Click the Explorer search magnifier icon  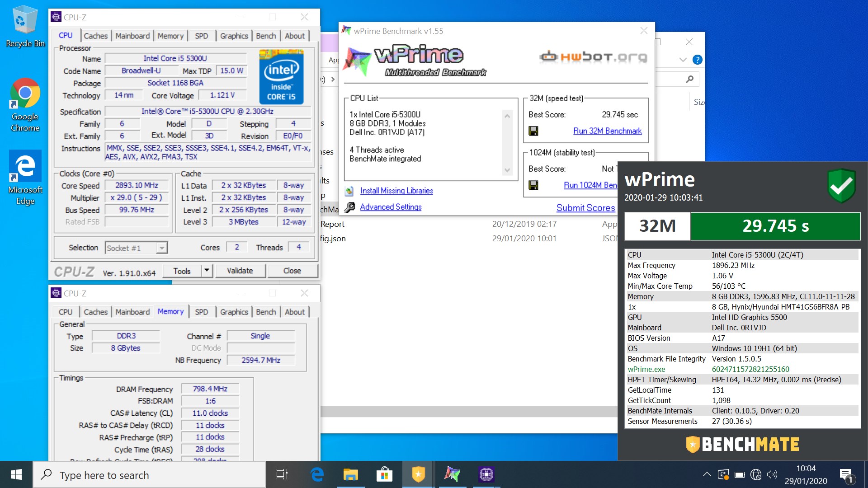[x=689, y=80]
